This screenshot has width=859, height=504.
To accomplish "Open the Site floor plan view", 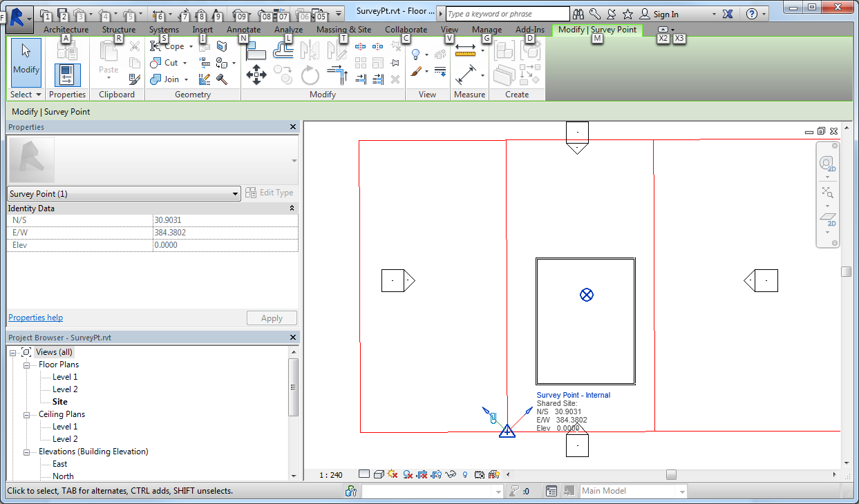I will coord(60,402).
